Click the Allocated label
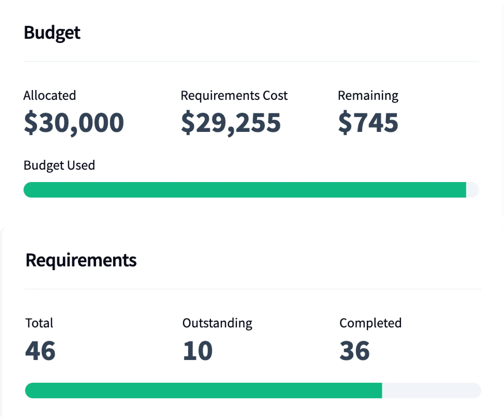Viewport: 504px width, 420px height. [49, 95]
